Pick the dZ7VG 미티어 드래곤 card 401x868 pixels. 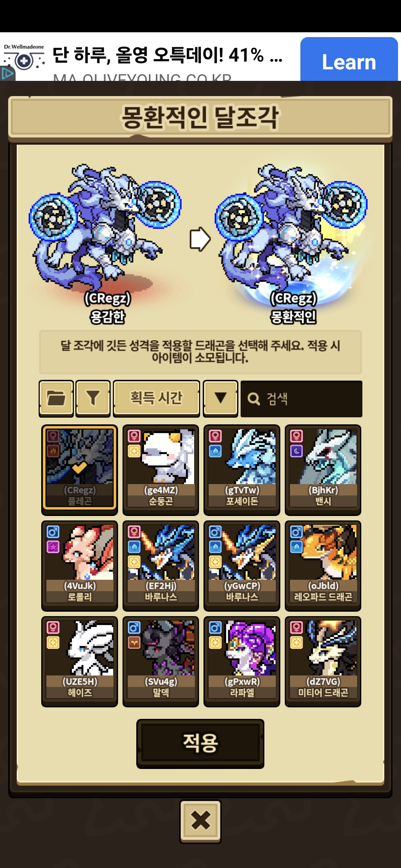point(323,661)
